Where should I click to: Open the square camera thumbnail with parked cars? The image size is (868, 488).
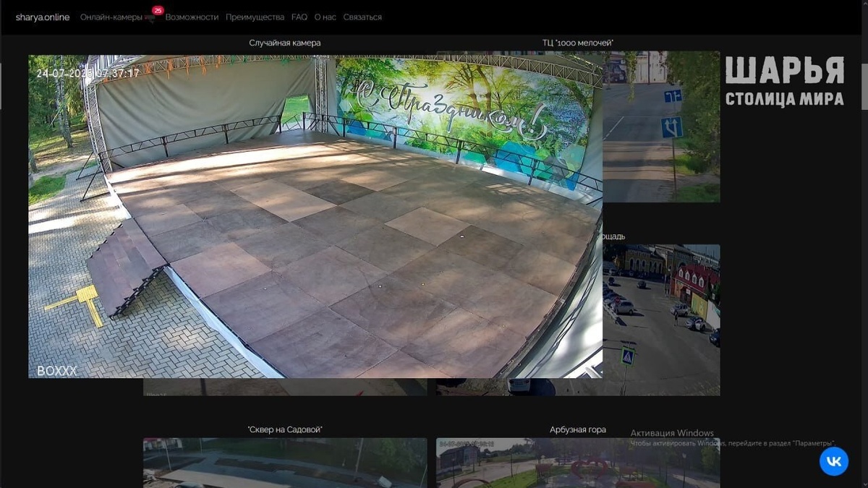coord(661,320)
